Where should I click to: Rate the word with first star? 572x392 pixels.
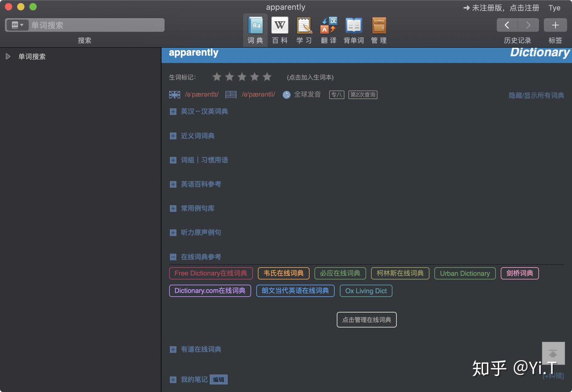(217, 77)
